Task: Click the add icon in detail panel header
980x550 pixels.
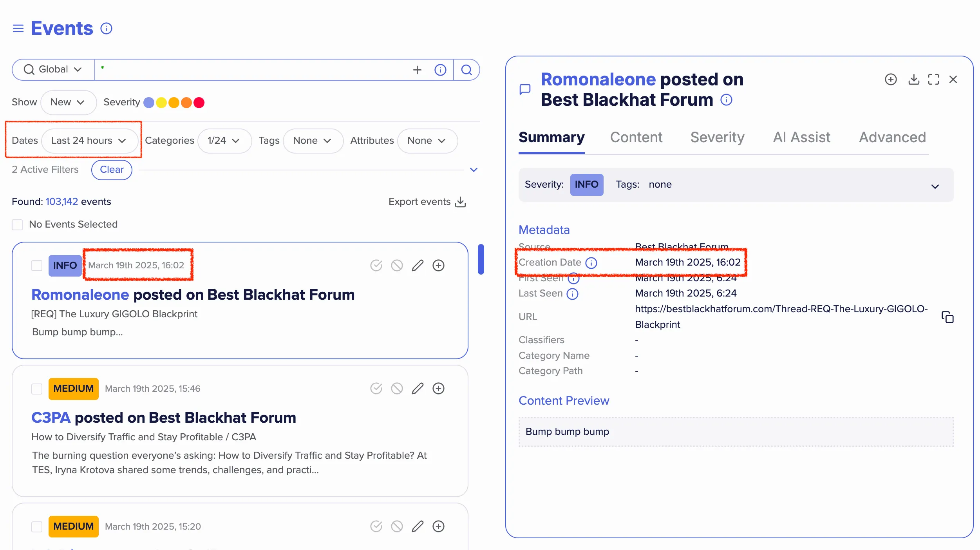Action: [891, 80]
